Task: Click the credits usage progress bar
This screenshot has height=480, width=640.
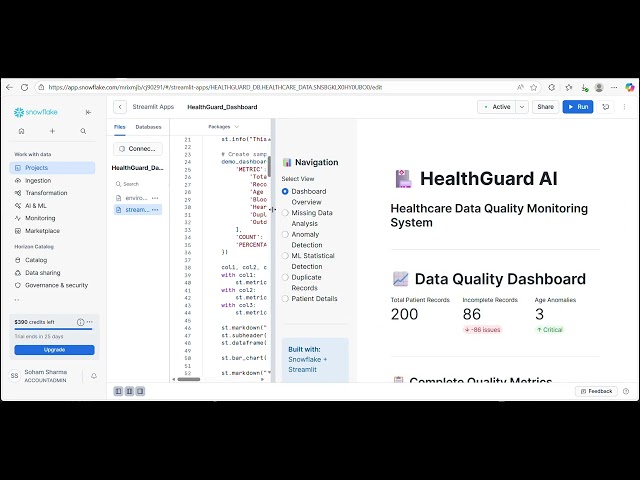Action: 53,329
